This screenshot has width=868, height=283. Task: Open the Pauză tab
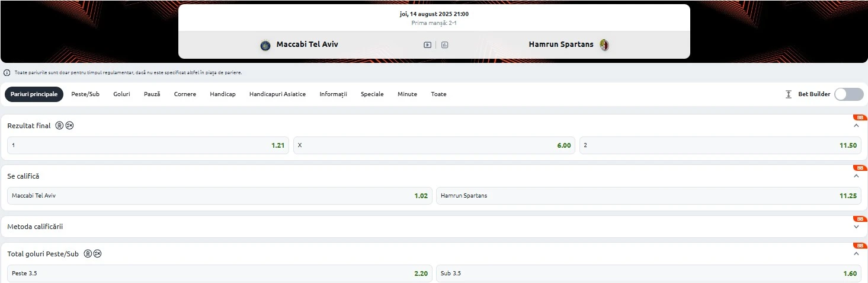(152, 94)
